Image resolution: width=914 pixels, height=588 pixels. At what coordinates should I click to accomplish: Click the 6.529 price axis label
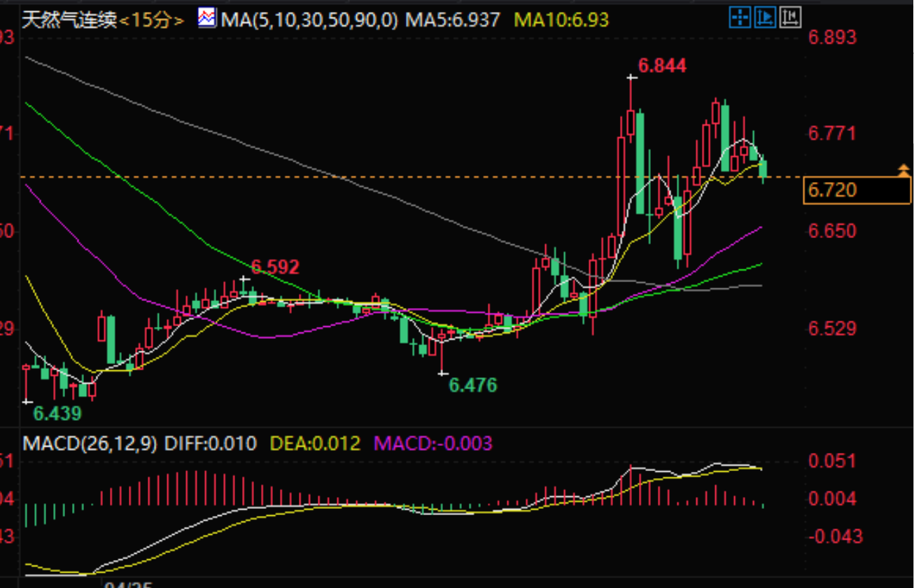coord(832,328)
